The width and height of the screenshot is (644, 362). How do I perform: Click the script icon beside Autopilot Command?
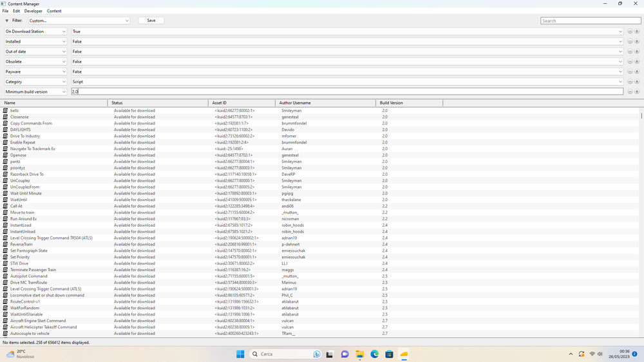coord(5,276)
